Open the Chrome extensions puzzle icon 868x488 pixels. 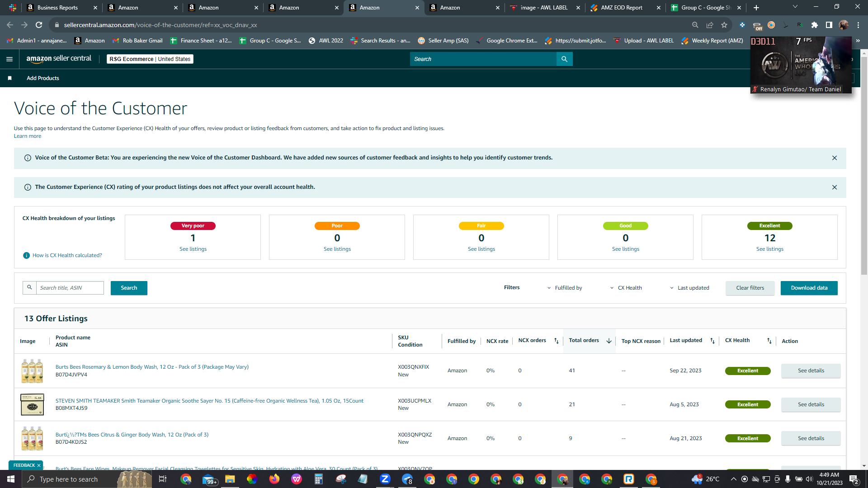(815, 25)
